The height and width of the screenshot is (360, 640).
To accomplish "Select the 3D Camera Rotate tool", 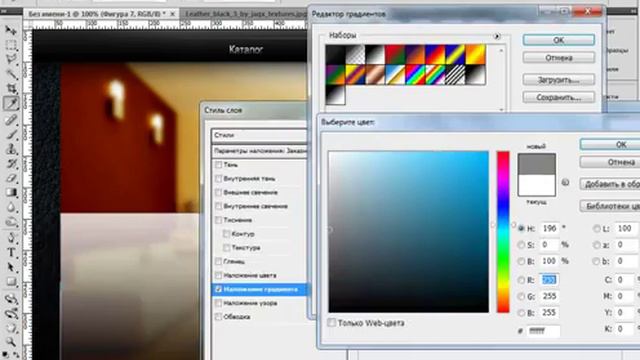I will click(x=11, y=314).
